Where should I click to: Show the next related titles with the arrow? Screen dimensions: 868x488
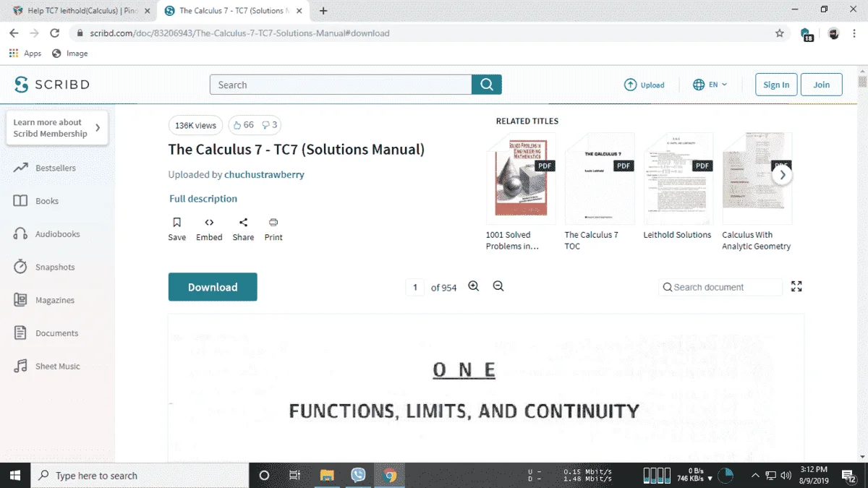782,175
